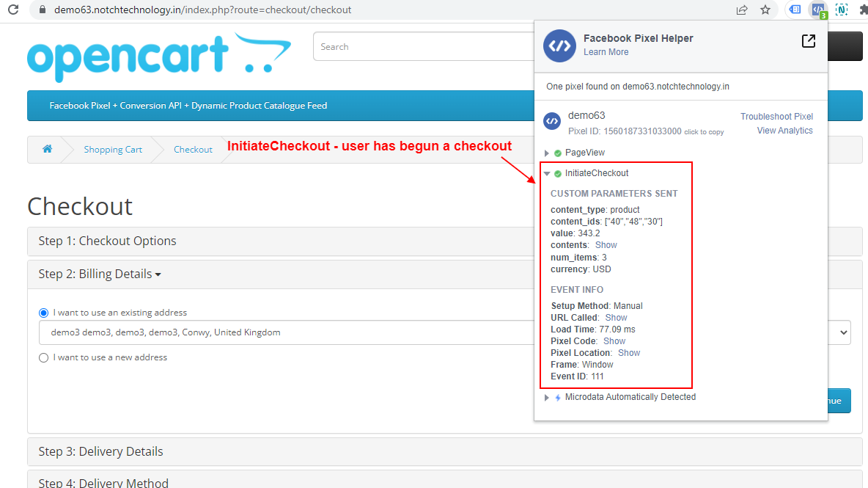Select "I want to use an existing address"
This screenshot has height=488, width=868.
(x=43, y=313)
